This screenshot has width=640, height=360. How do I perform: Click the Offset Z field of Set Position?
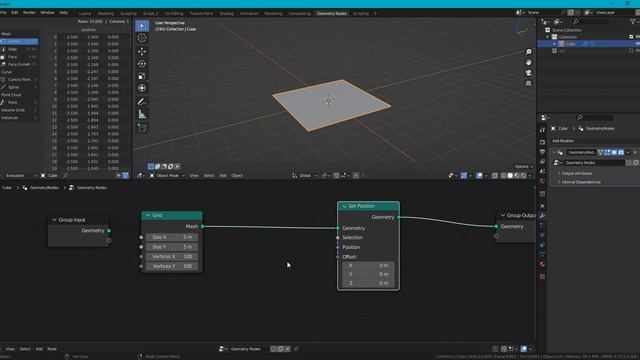368,283
